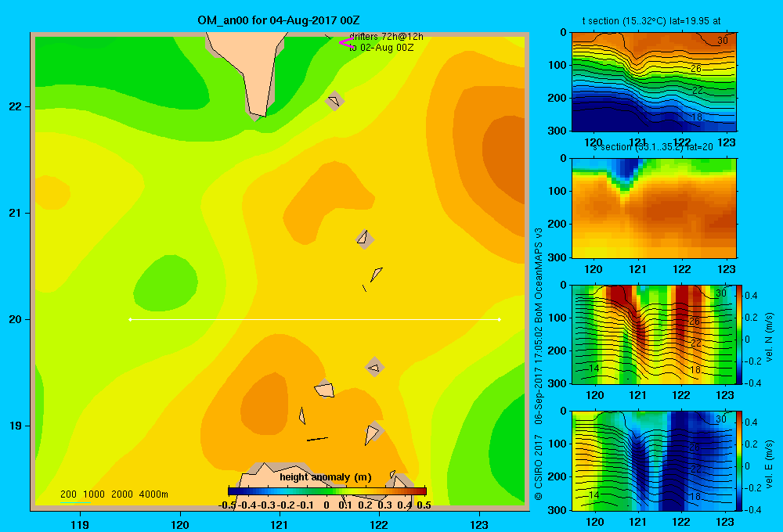Click the "18" contour label in temperature panel
Image resolution: width=783 pixels, height=532 pixels.
[697, 117]
